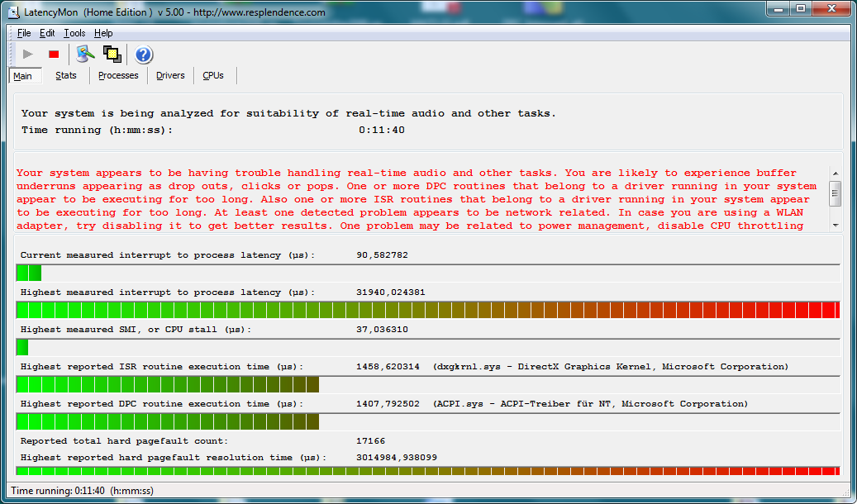Click 'Time running (h:mm:ss):' label in top panel
Viewport: 857px width, 504px height.
97,130
